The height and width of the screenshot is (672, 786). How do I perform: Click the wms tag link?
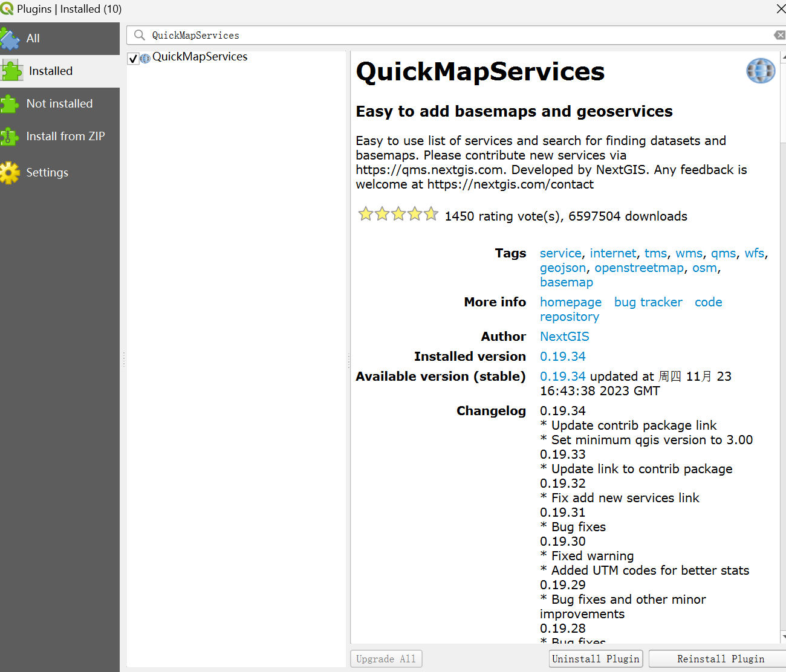point(689,253)
